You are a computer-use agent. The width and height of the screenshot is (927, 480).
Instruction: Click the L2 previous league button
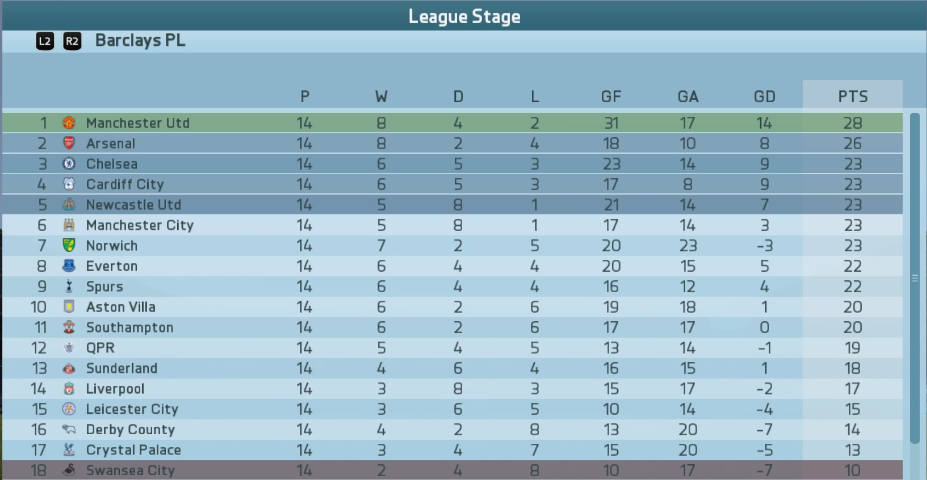coord(44,41)
